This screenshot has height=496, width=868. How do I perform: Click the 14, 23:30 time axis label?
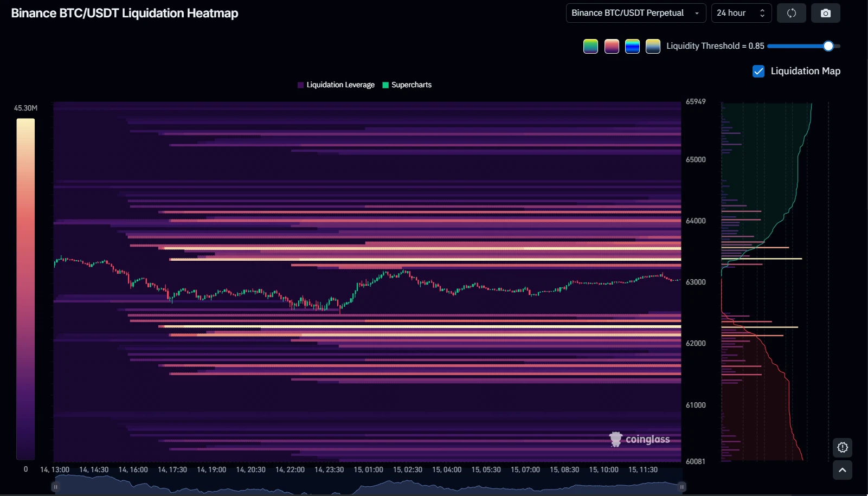329,470
